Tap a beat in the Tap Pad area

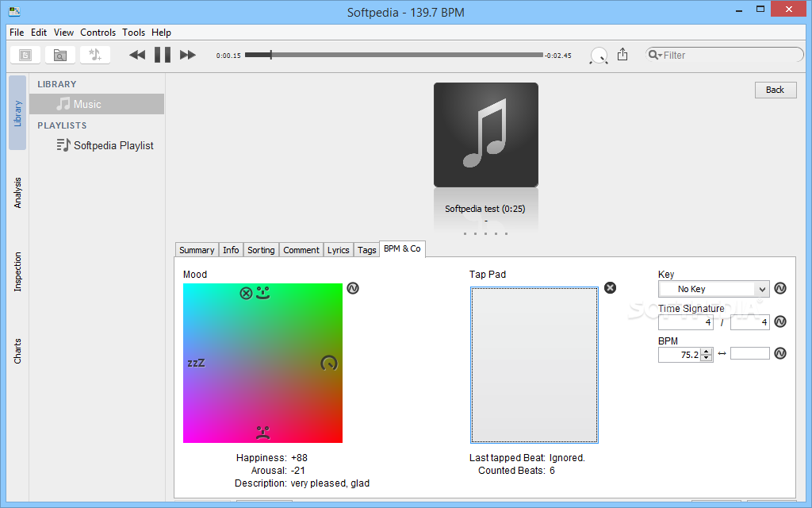coord(534,365)
